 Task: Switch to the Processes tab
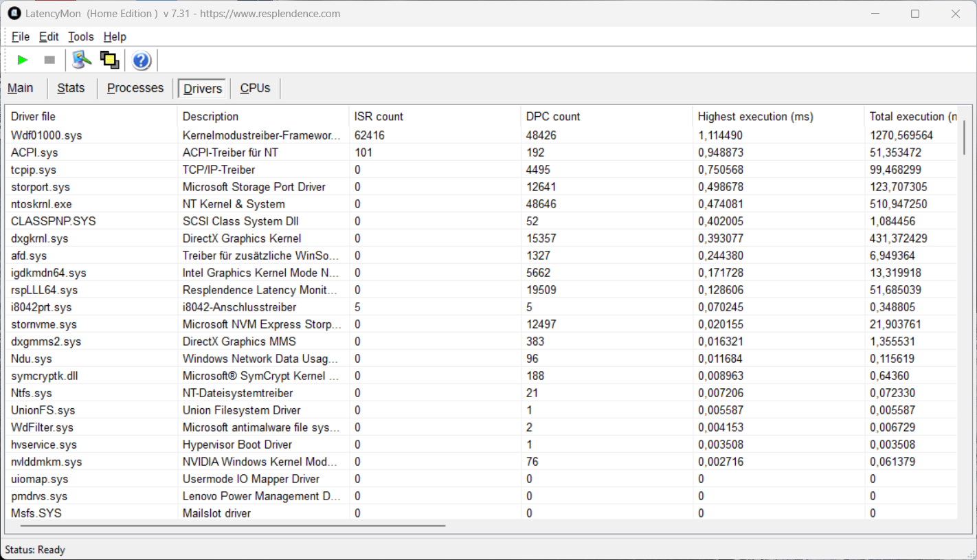[135, 88]
